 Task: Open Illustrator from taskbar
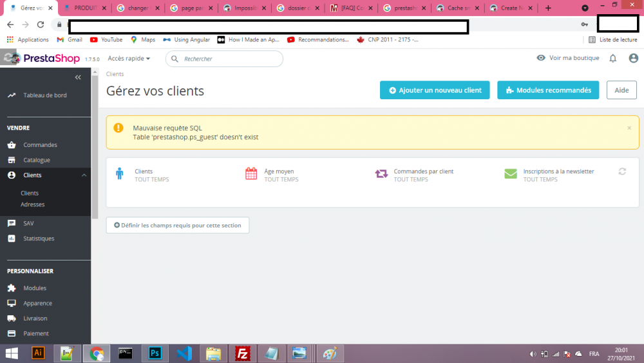coord(38,353)
